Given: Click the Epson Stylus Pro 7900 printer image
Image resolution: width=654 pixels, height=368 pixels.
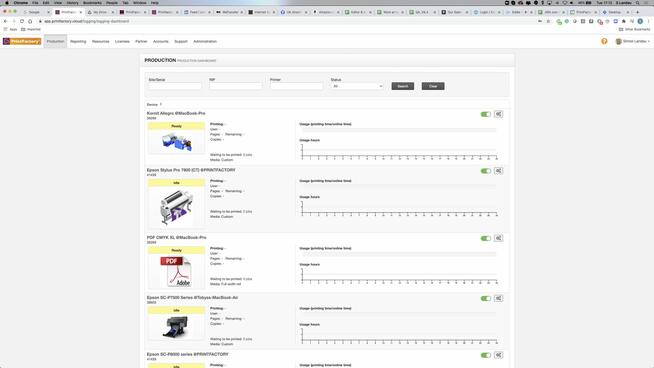Looking at the screenshot, I should (x=176, y=207).
